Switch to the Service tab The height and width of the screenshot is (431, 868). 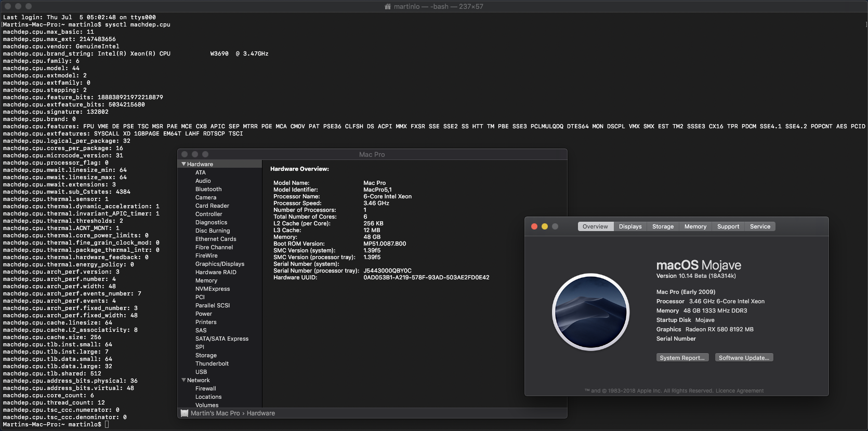[760, 226]
